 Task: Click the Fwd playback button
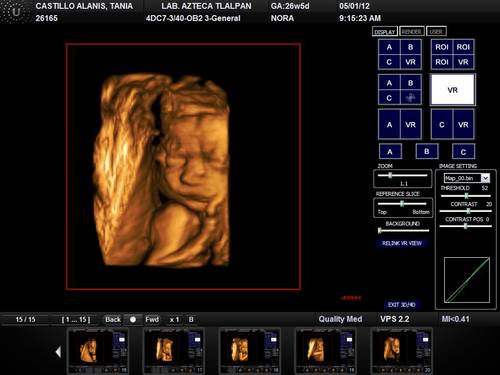coord(152,319)
